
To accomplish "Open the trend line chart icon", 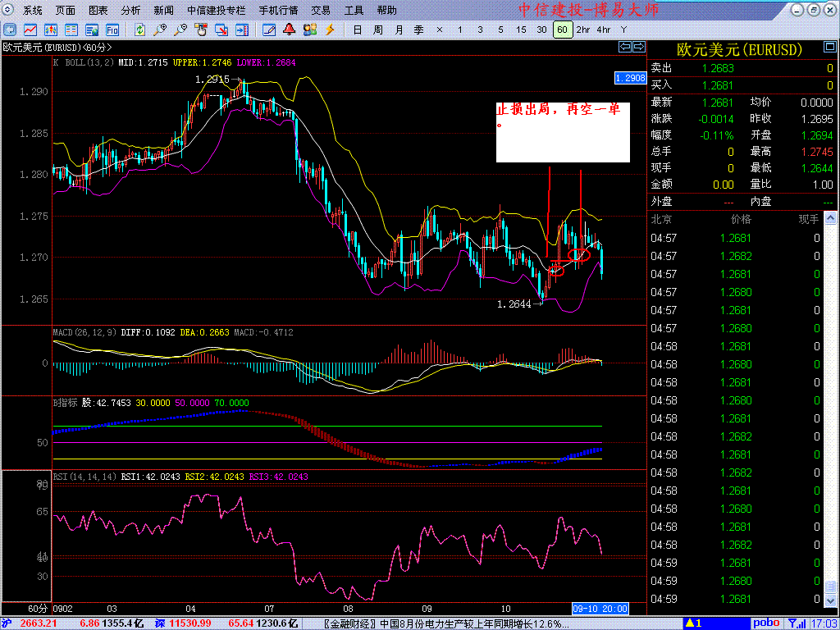I will [30, 30].
